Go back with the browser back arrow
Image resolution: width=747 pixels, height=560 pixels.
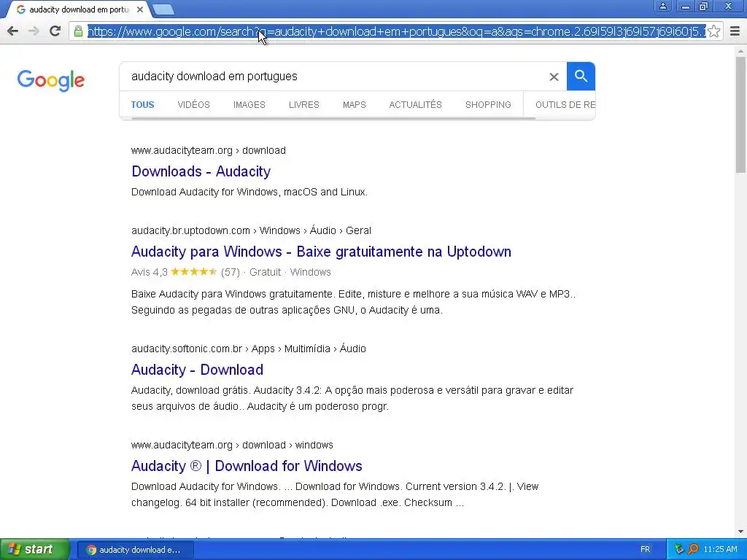pyautogui.click(x=13, y=31)
